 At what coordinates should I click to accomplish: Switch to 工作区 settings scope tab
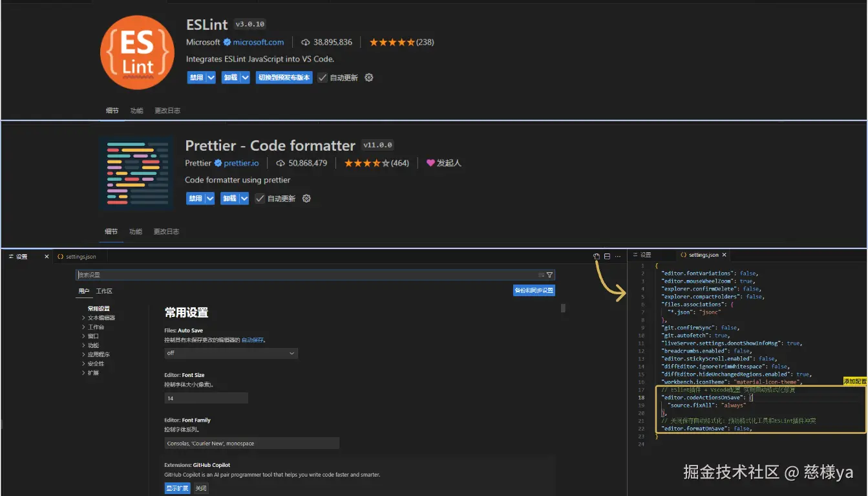pyautogui.click(x=104, y=291)
